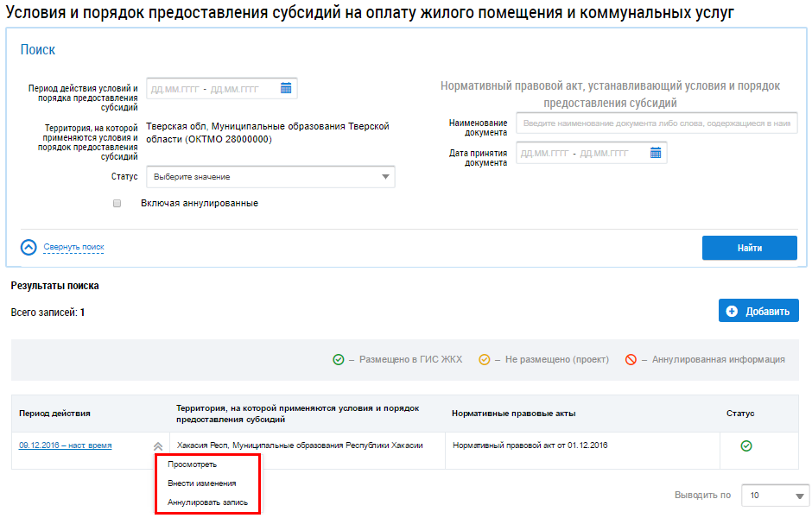Open calendar for document adoption date

click(656, 153)
